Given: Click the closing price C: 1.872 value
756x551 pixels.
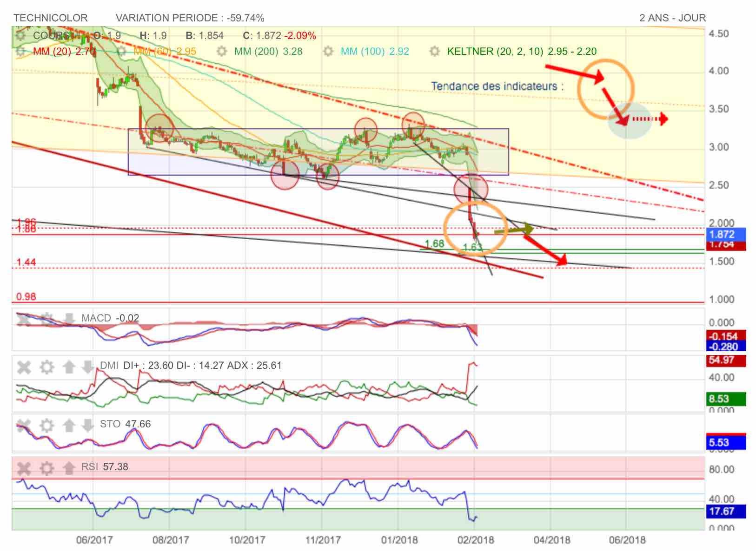Looking at the screenshot, I should [262, 36].
